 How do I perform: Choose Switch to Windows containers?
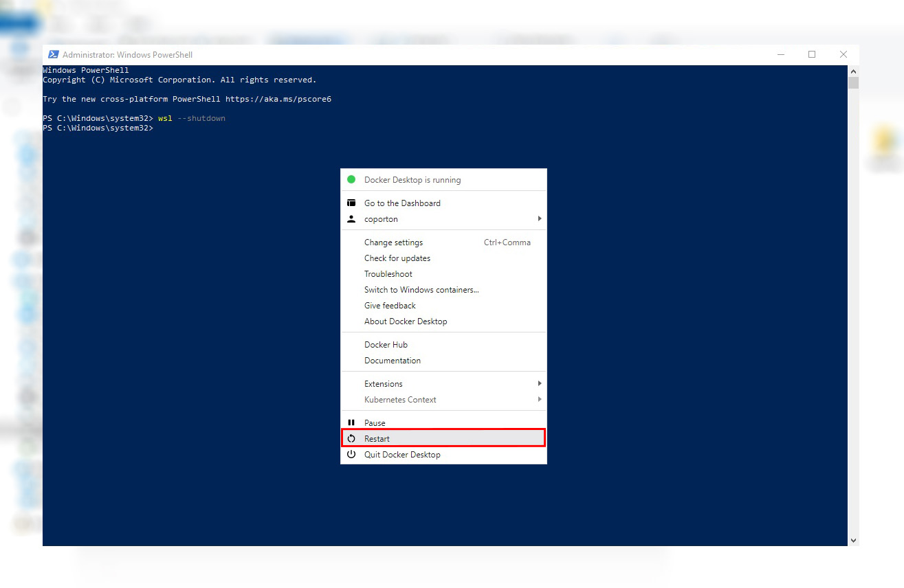[x=421, y=290]
